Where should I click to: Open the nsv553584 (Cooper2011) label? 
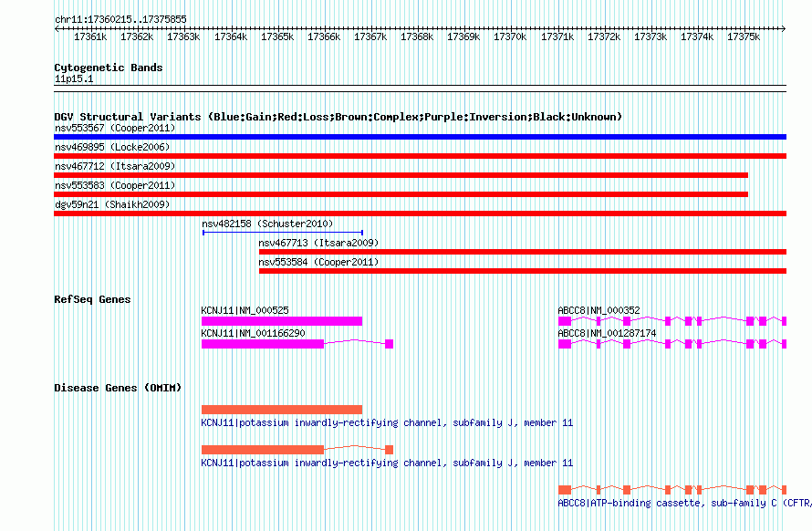pyautogui.click(x=318, y=262)
